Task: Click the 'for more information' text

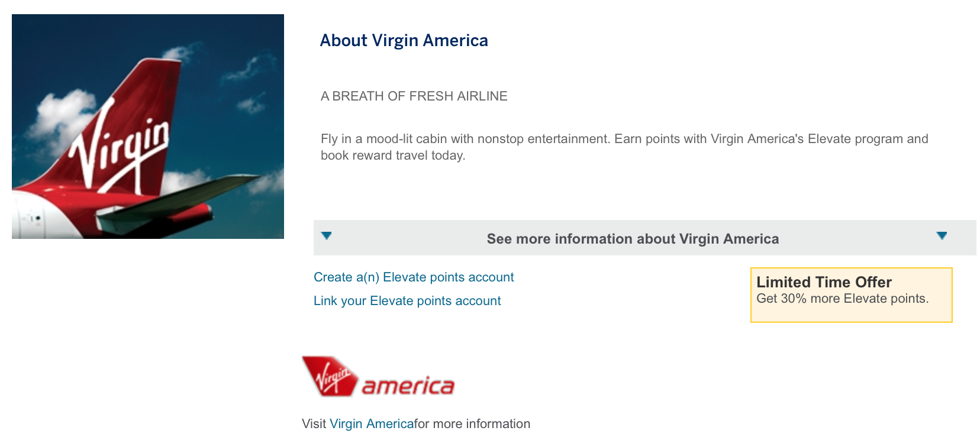Action: click(x=472, y=424)
